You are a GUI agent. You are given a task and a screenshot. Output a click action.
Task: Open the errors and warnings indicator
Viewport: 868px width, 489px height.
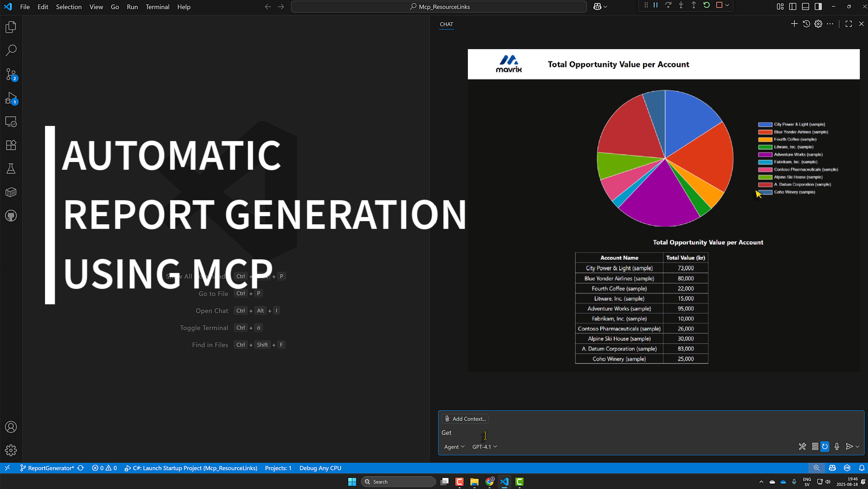point(104,468)
